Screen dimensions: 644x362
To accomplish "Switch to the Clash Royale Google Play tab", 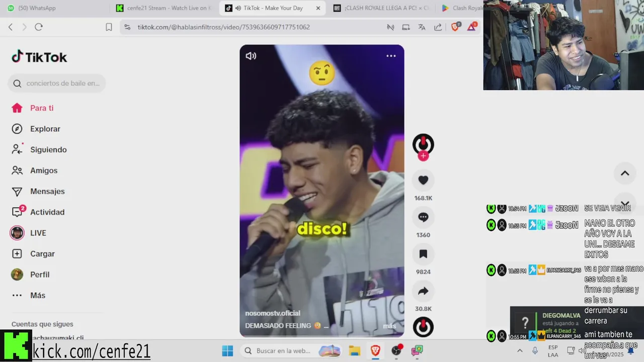I will coord(461,8).
